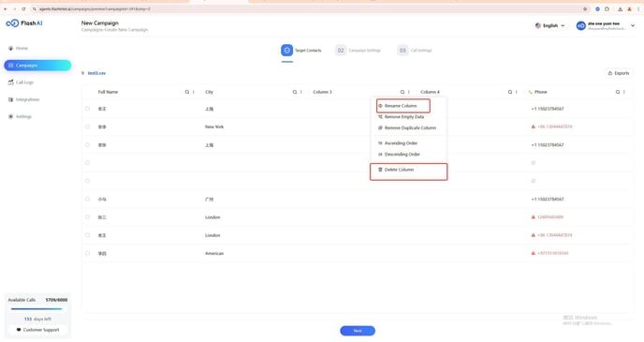Click the Exports button
This screenshot has width=644, height=342.
point(619,73)
